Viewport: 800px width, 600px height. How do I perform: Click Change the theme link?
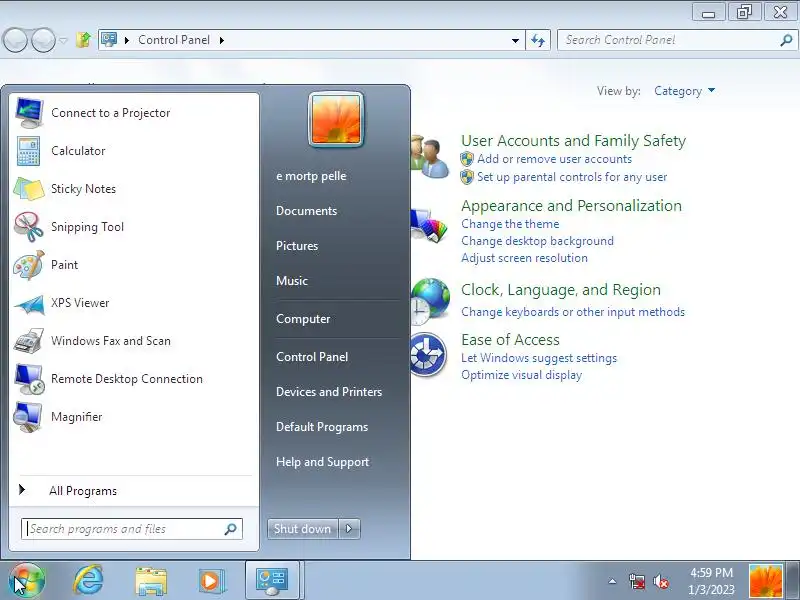(x=510, y=224)
